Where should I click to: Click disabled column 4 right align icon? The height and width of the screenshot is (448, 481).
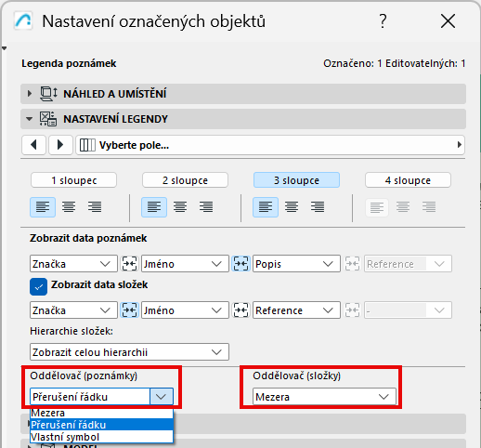point(429,207)
